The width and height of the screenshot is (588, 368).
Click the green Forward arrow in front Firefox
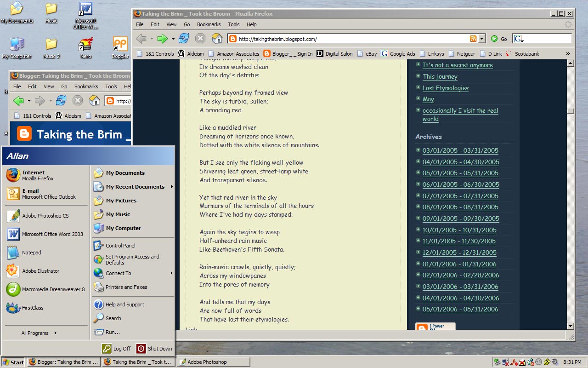pyautogui.click(x=162, y=39)
